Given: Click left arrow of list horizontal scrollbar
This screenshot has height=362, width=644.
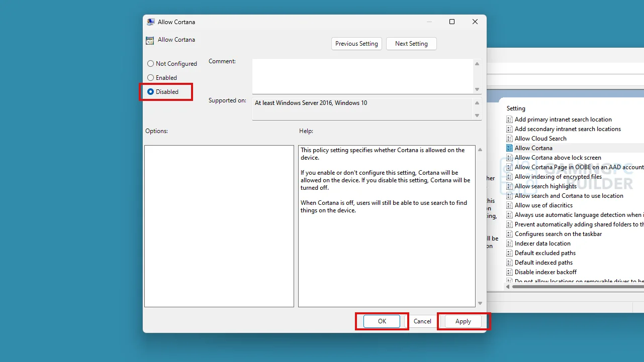Looking at the screenshot, I should (508, 287).
